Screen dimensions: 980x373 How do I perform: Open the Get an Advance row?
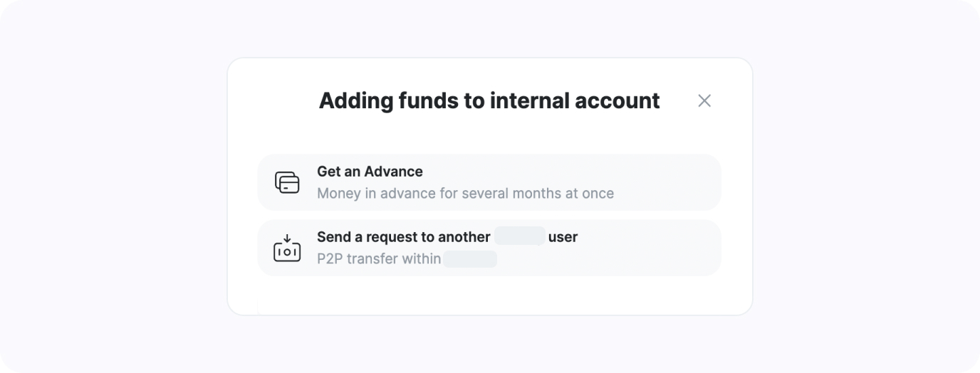pos(489,182)
